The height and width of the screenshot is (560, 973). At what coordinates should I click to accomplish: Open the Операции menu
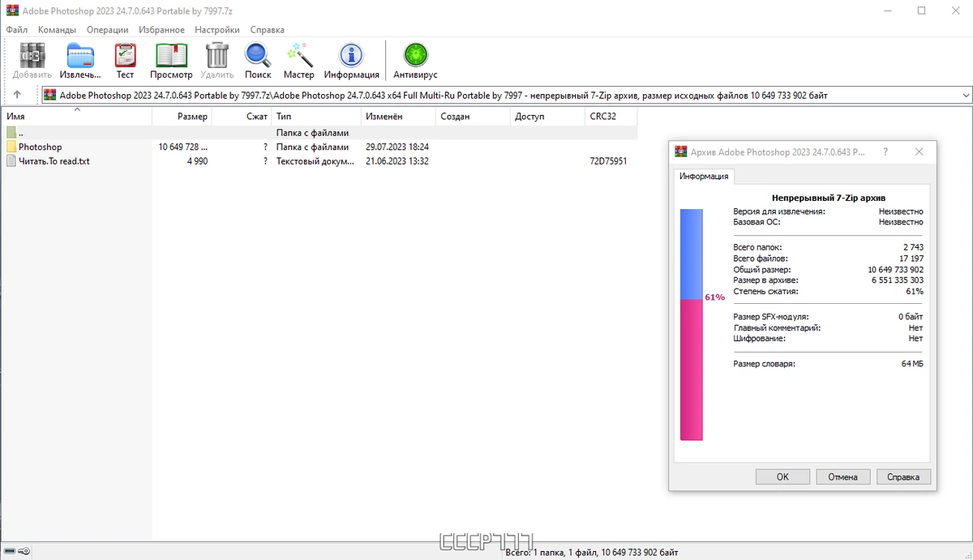tap(107, 30)
